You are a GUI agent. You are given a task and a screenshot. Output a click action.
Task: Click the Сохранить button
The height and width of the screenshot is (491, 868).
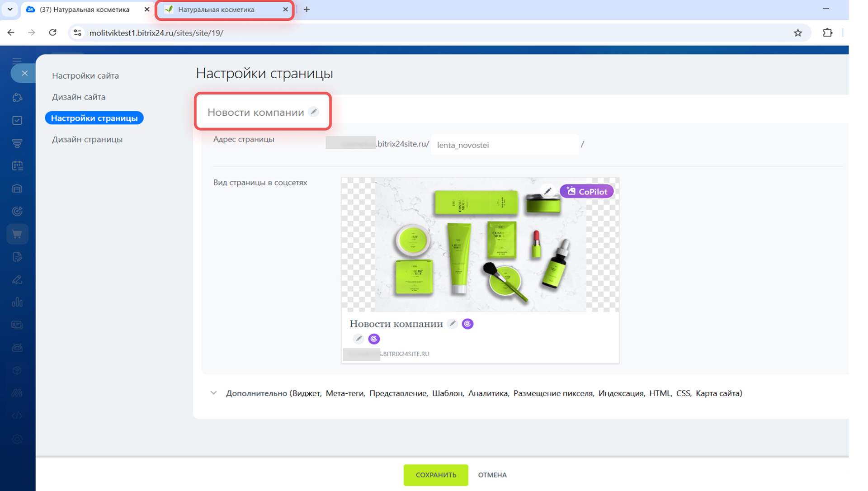tap(435, 475)
